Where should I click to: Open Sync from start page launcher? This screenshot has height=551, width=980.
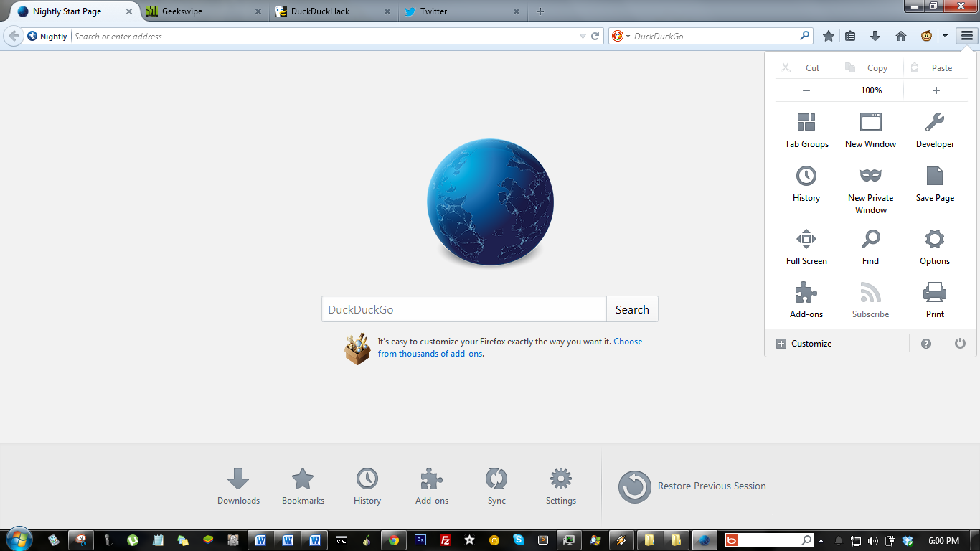pyautogui.click(x=496, y=486)
